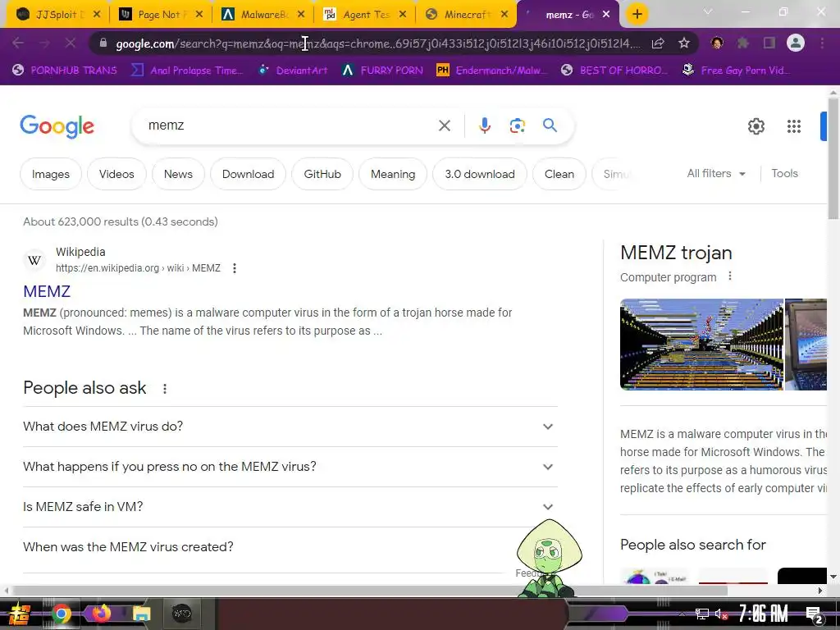Bookmark this page with the star icon
Image resolution: width=840 pixels, height=630 pixels.
coord(683,43)
